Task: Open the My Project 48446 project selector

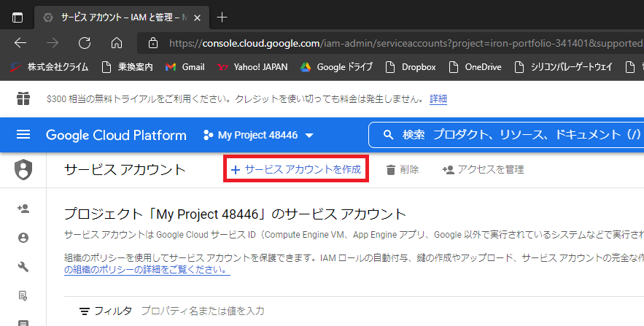Action: pyautogui.click(x=259, y=135)
